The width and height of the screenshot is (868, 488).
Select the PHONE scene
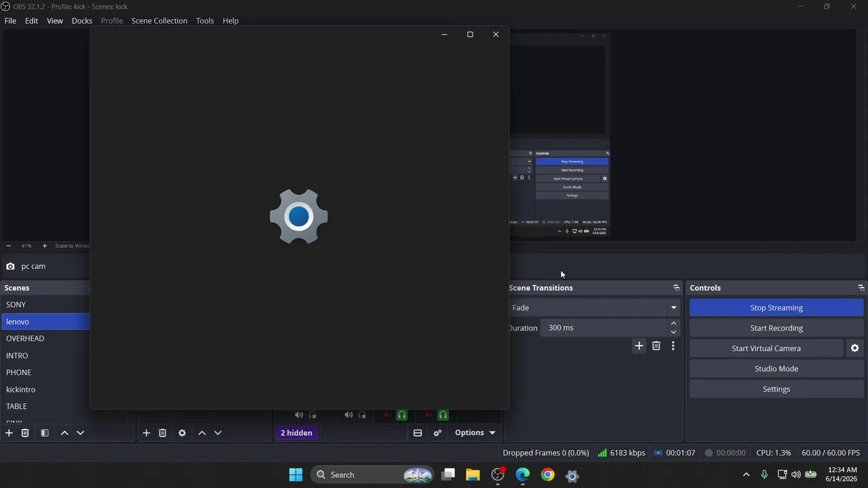tap(45, 373)
